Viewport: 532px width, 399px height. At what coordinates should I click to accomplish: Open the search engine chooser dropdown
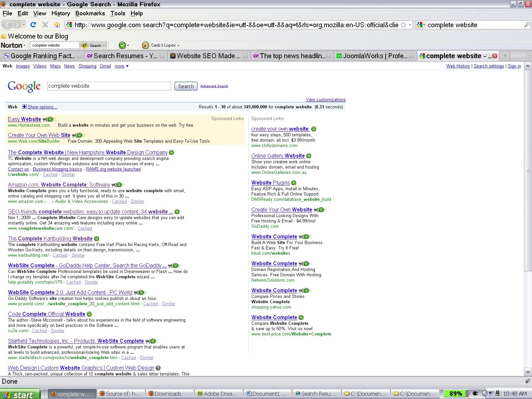(421, 25)
